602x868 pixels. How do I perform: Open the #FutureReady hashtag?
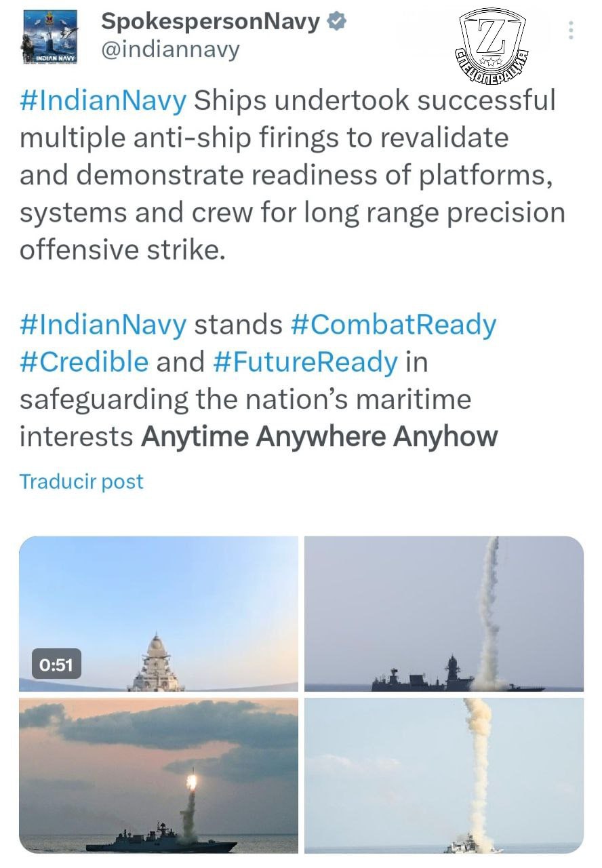[305, 362]
